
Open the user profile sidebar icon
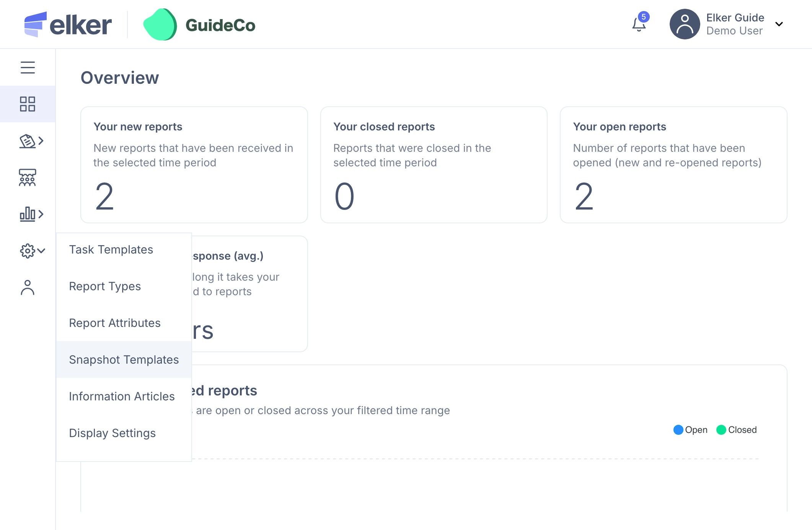[x=28, y=288]
